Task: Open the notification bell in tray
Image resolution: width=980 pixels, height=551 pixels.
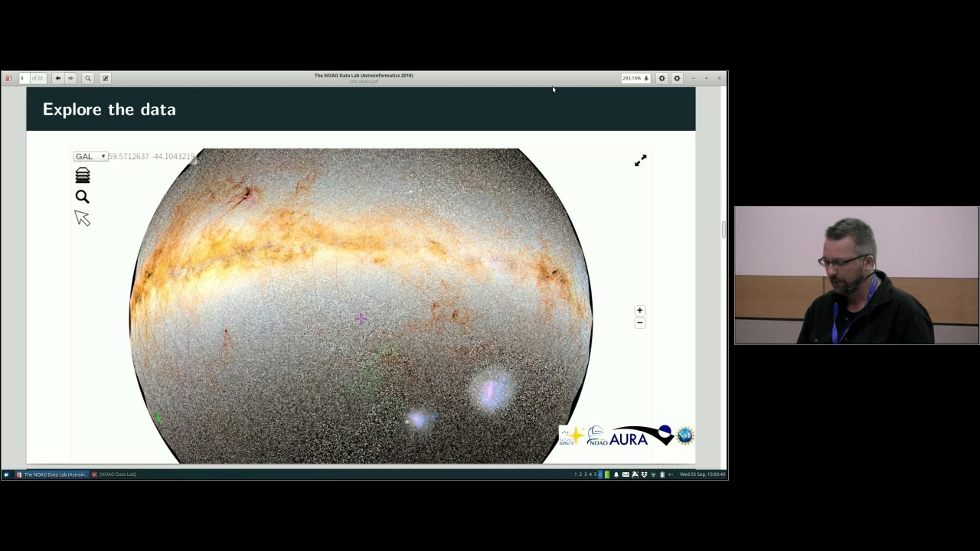Action: 616,474
